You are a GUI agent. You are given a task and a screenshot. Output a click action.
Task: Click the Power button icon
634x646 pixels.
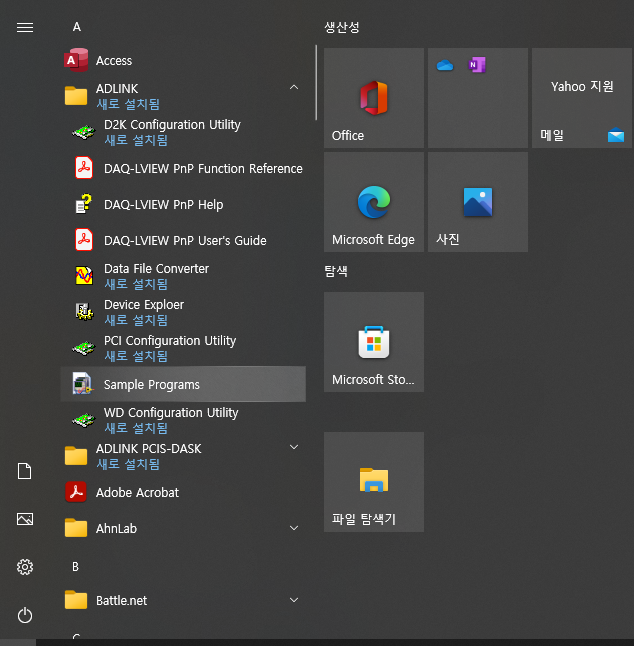(25, 615)
